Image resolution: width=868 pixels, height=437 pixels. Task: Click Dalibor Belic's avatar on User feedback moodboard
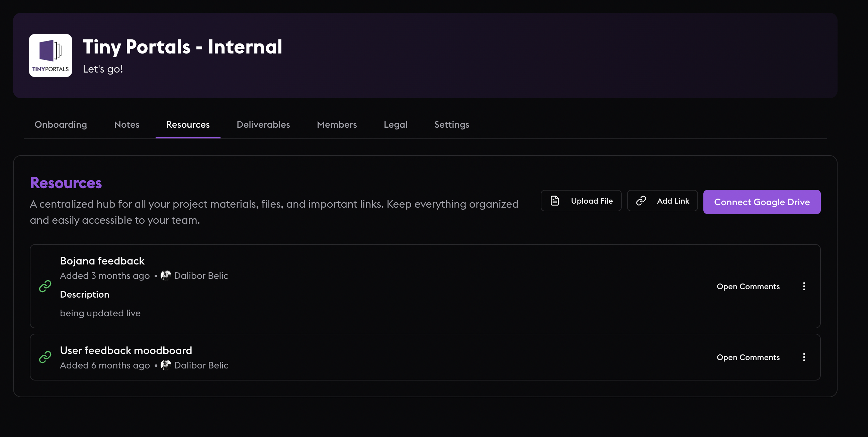click(x=166, y=365)
